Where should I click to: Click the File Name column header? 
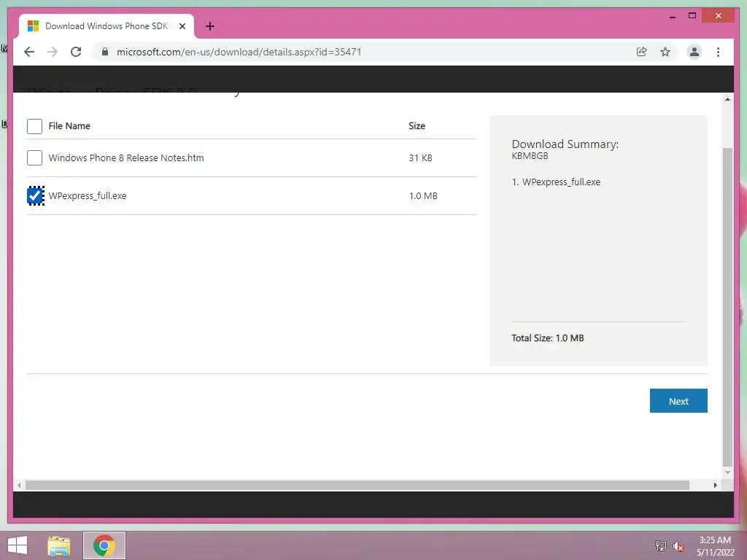coord(69,125)
